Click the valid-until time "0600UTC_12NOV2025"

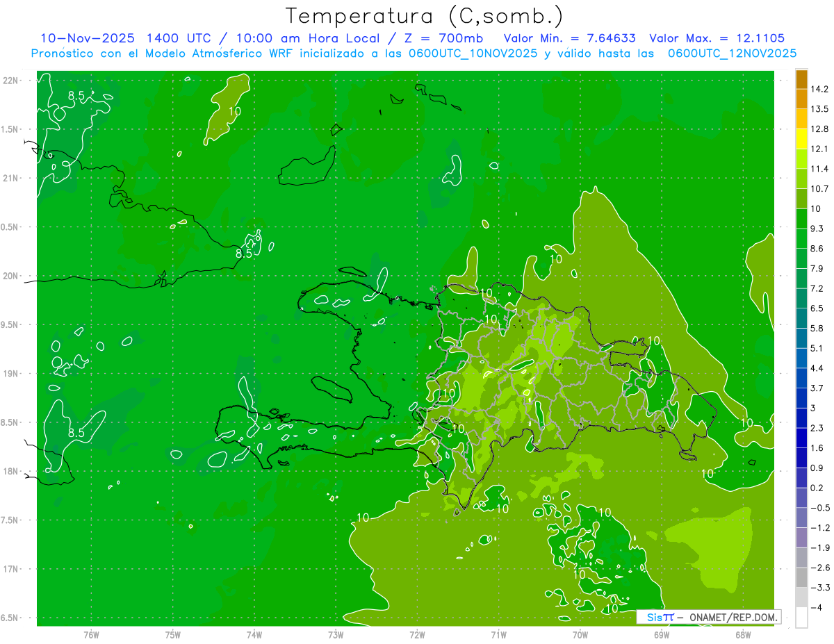tap(732, 53)
